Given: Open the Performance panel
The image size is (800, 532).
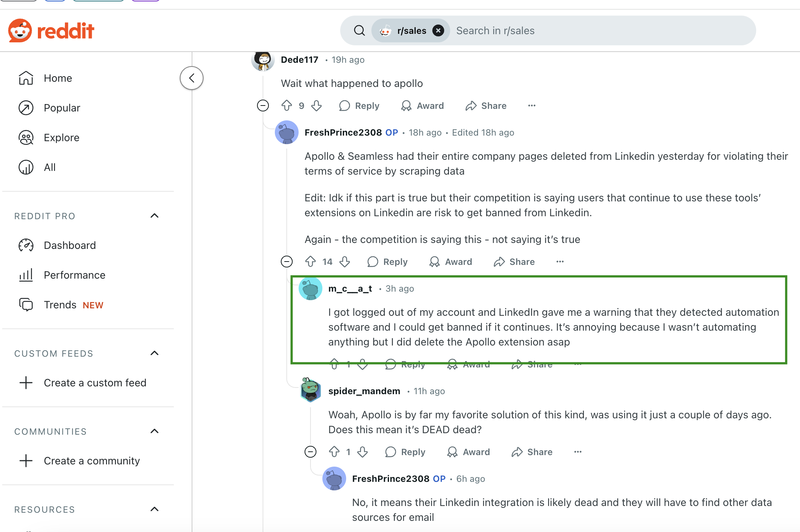Looking at the screenshot, I should [x=74, y=275].
